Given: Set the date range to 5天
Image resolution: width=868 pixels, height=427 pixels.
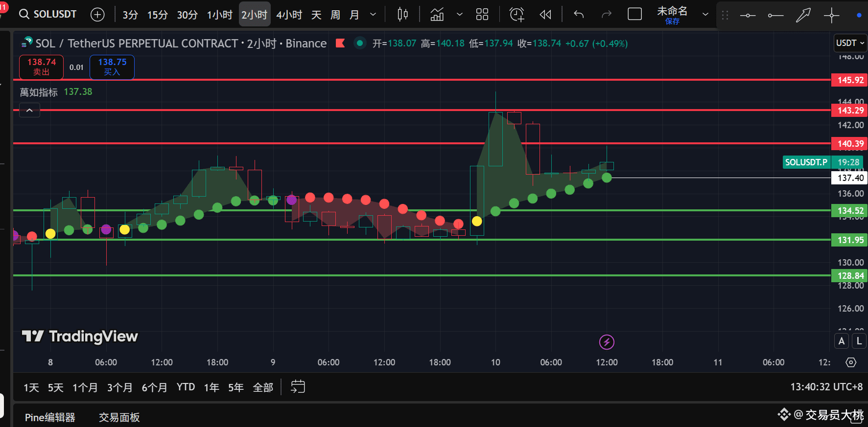Looking at the screenshot, I should [x=56, y=387].
